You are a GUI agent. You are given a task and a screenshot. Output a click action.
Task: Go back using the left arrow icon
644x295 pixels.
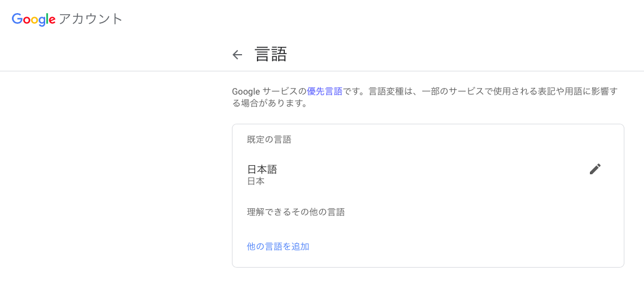[237, 55]
